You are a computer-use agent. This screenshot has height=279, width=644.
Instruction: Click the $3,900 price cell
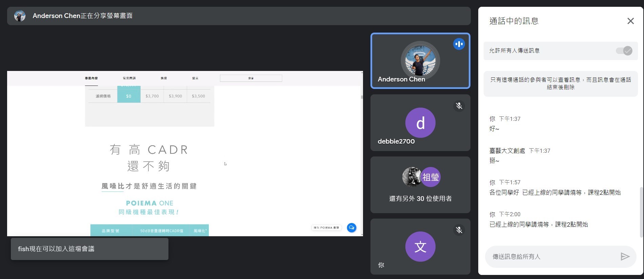pos(175,96)
